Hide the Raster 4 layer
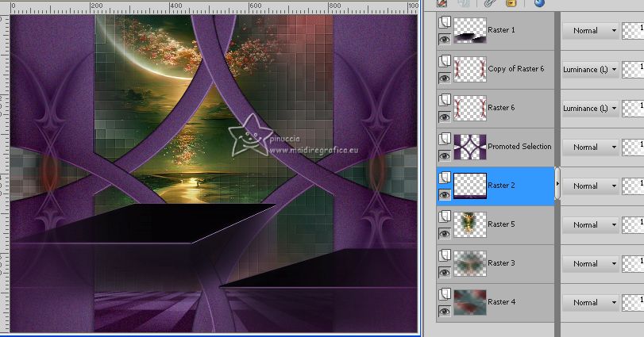The height and width of the screenshot is (337, 644). pos(445,312)
